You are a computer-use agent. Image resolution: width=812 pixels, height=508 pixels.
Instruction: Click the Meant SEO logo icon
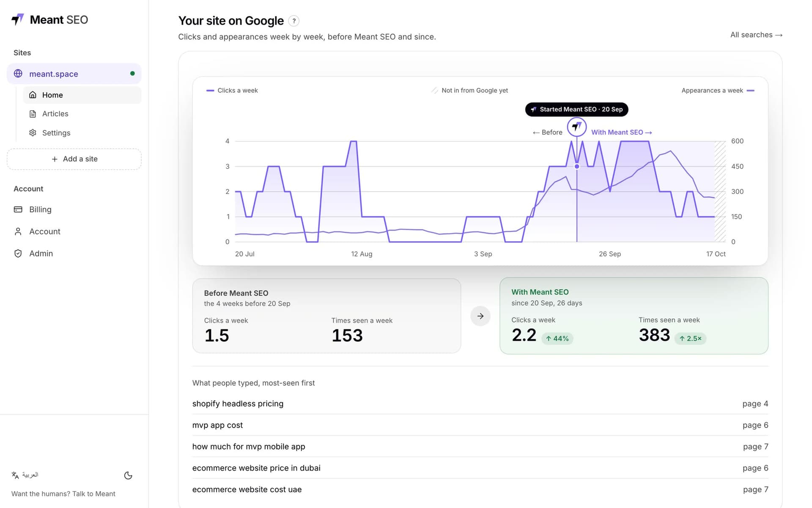18,19
